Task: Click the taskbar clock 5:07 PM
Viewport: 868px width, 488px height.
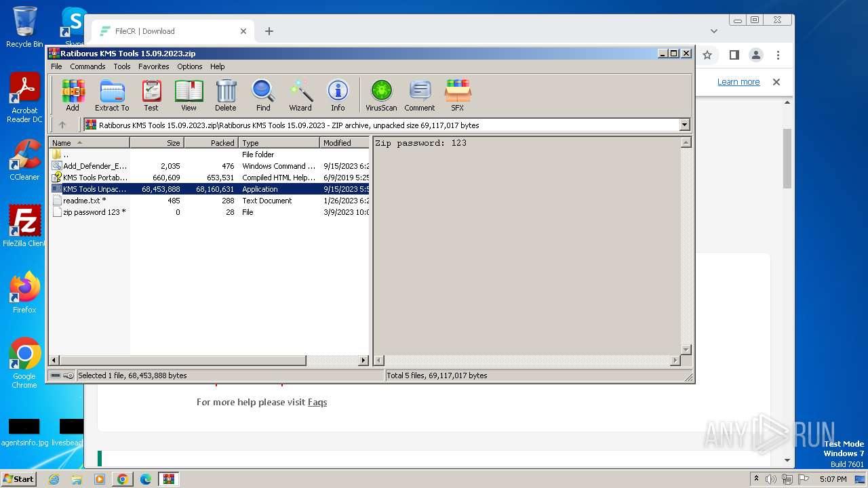Action: tap(833, 479)
